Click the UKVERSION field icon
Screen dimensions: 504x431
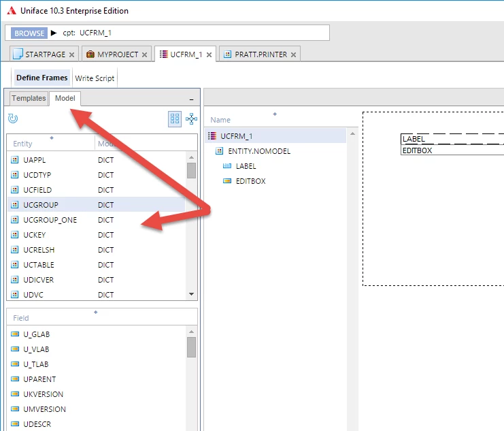pos(15,394)
